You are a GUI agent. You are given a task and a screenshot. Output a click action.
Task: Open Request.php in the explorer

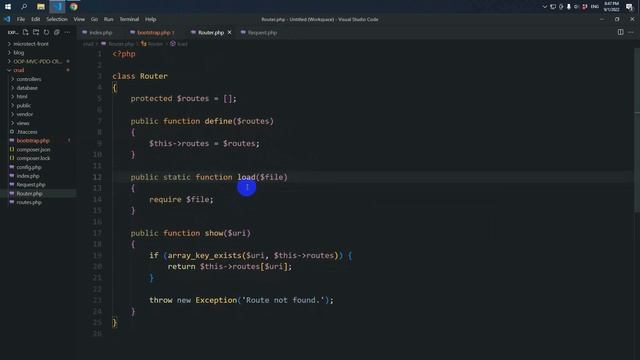(x=31, y=184)
